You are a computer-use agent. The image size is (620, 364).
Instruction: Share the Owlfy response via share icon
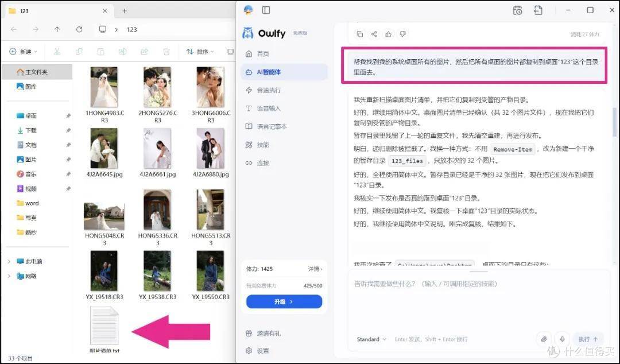point(374,34)
